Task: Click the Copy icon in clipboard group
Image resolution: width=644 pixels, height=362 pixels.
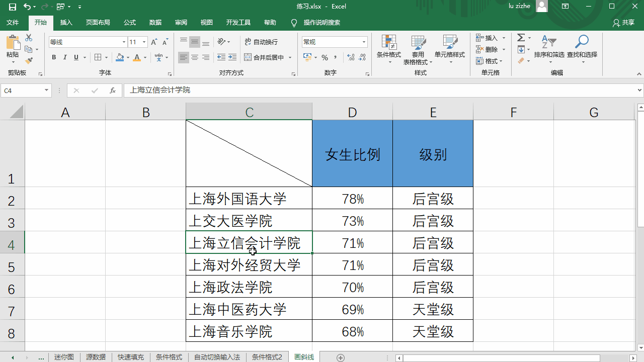Action: point(29,49)
